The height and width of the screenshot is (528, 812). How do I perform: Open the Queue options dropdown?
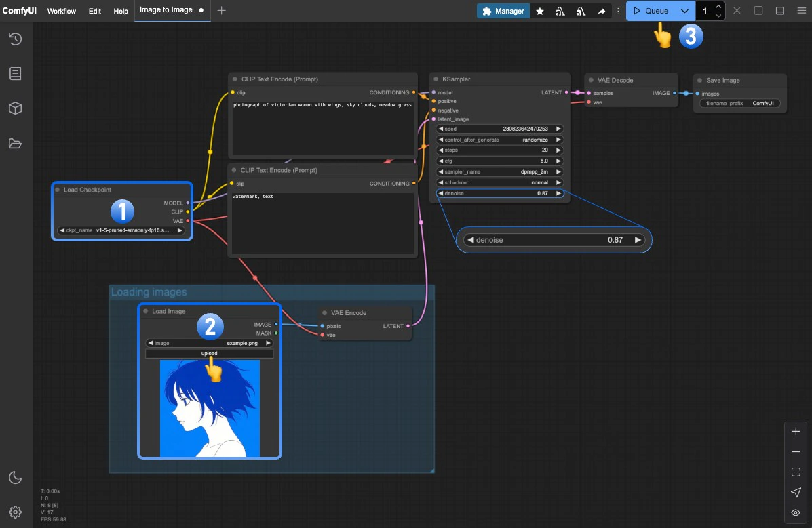pyautogui.click(x=684, y=10)
